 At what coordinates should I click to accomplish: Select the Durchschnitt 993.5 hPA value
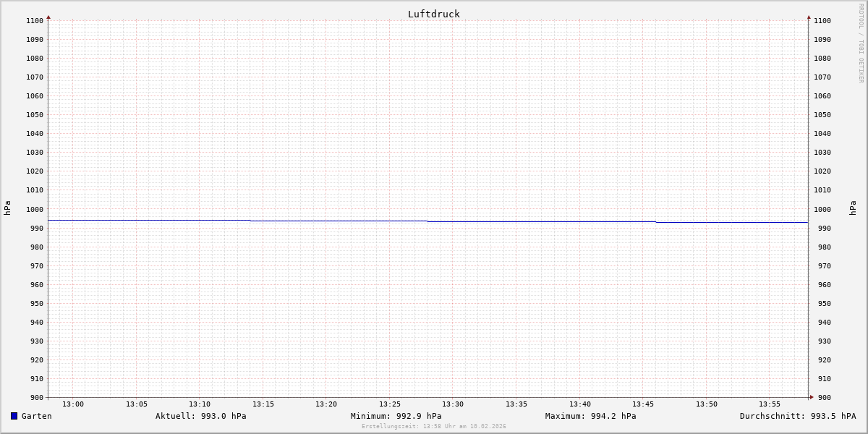(797, 416)
